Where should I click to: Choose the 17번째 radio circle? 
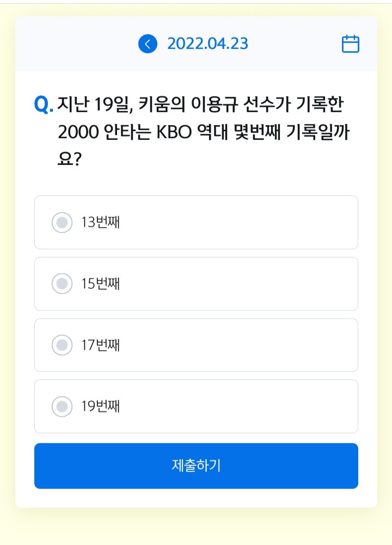[x=62, y=345]
